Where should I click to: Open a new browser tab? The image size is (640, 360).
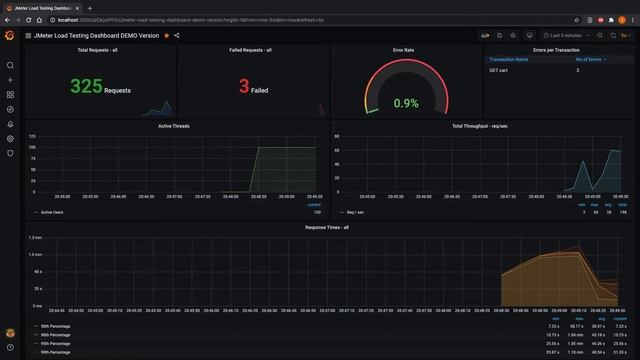point(90,8)
